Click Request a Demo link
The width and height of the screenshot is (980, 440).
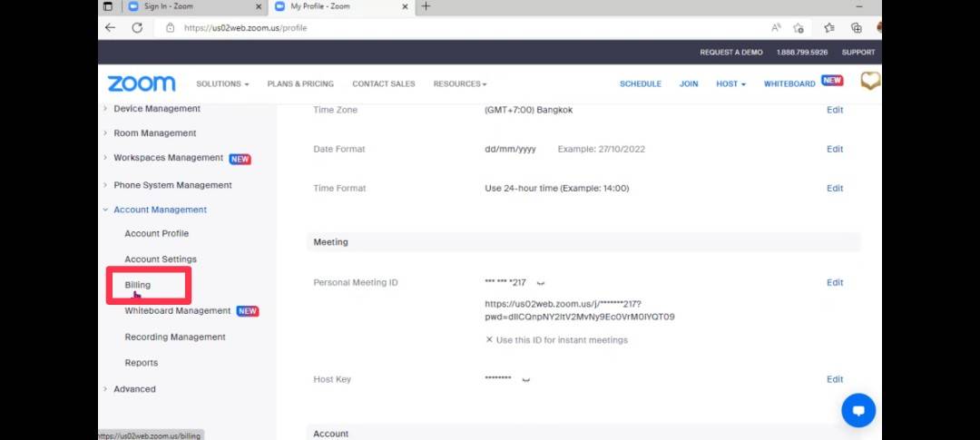click(x=731, y=53)
